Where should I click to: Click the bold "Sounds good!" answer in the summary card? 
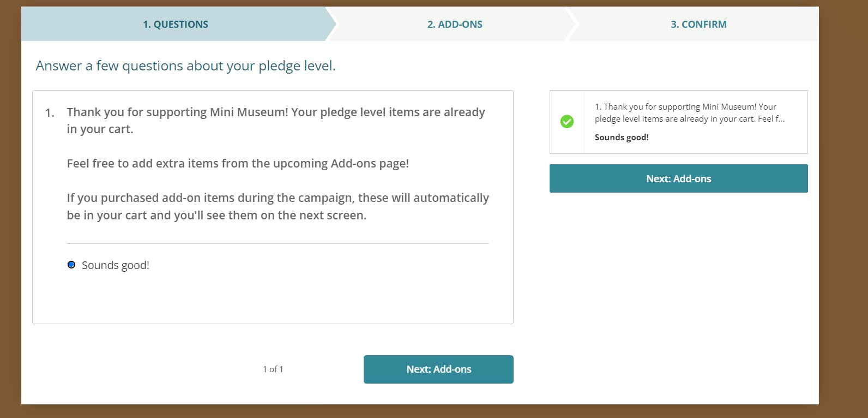(622, 138)
